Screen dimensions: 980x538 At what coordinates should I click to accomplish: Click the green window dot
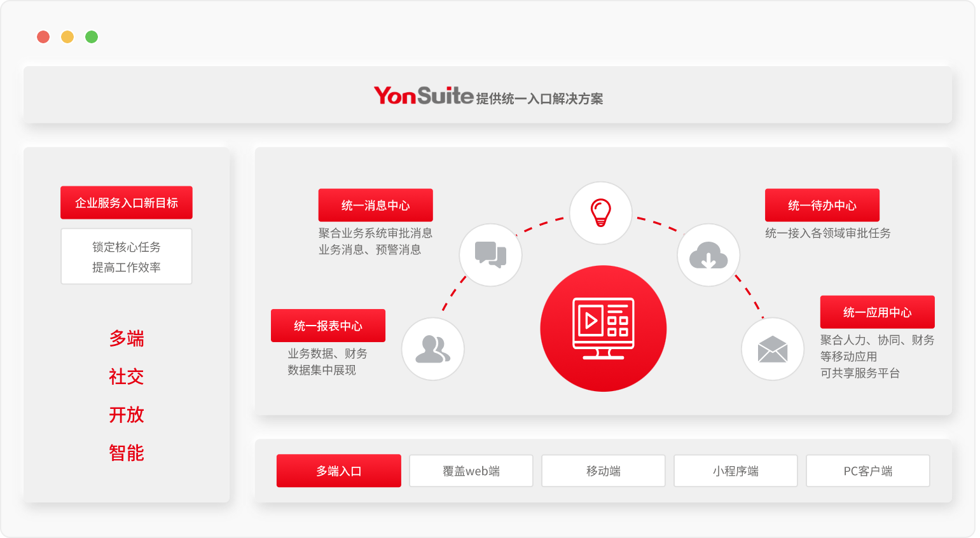(x=92, y=37)
